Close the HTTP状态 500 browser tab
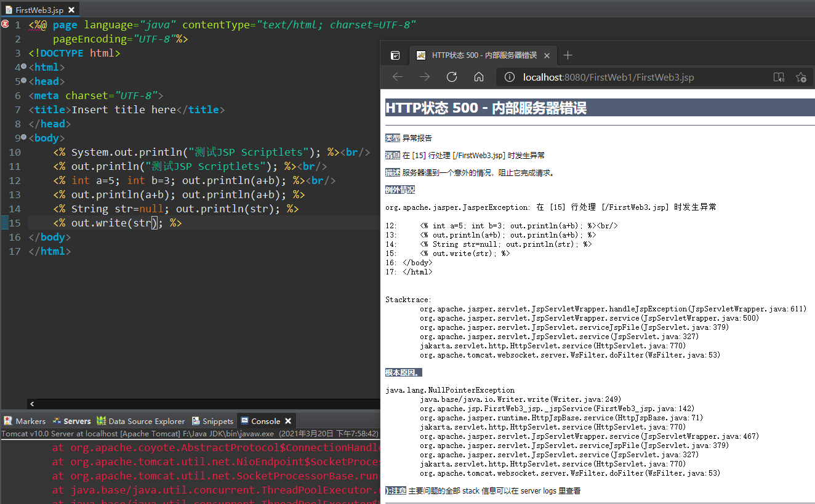The height and width of the screenshot is (504, 815). [547, 55]
